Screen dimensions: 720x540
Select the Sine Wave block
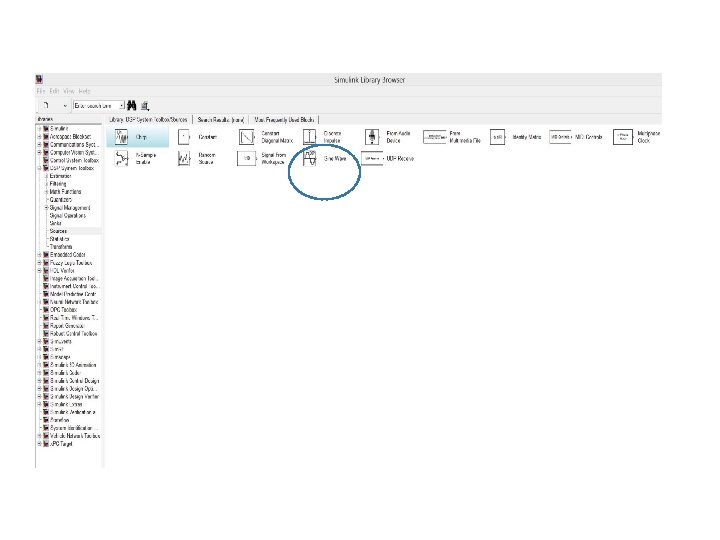pos(325,158)
